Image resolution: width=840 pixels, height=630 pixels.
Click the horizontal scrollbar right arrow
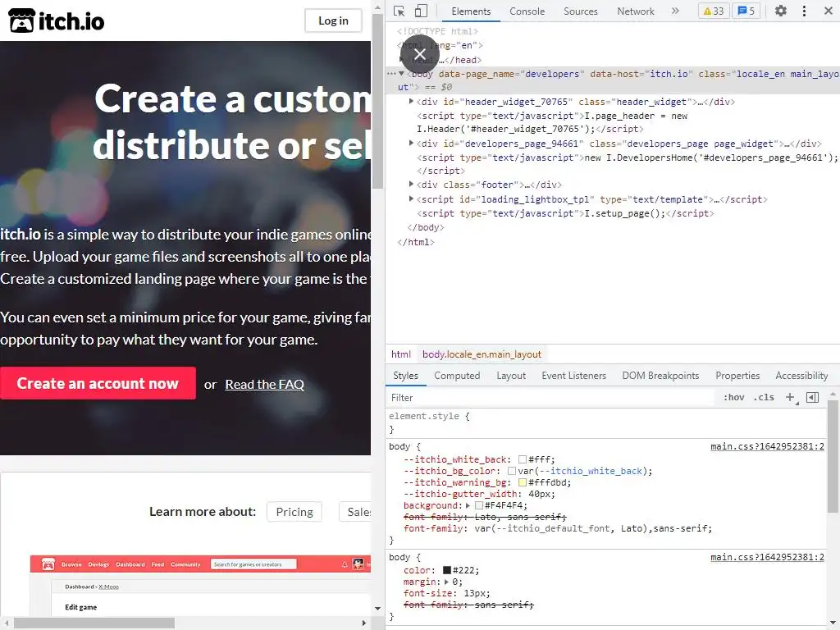click(364, 623)
